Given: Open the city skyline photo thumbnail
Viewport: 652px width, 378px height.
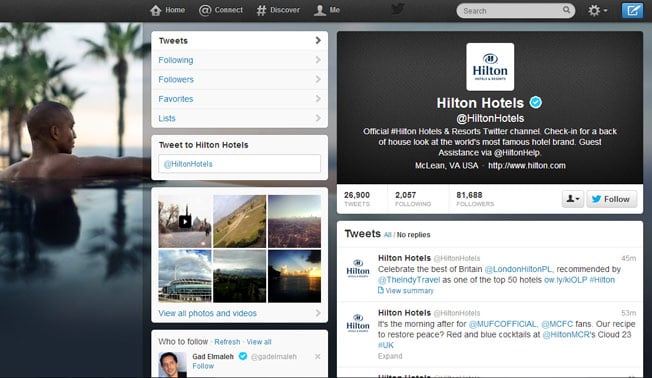Looking at the screenshot, I should tap(294, 221).
